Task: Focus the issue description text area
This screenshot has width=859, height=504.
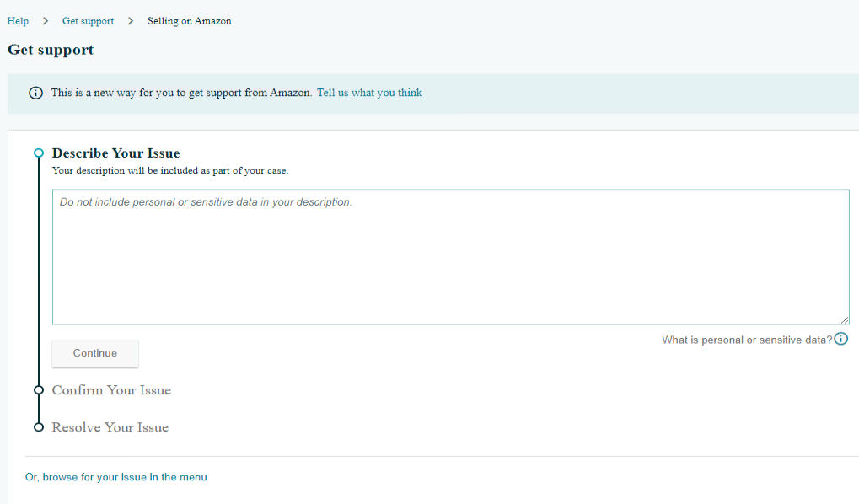Action: click(x=450, y=257)
